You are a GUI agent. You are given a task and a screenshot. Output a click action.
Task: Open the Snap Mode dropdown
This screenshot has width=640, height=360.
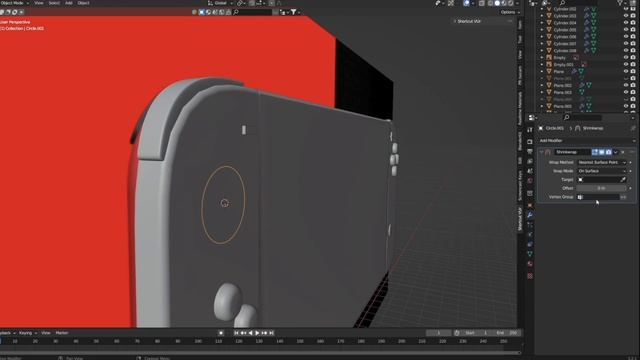(602, 171)
